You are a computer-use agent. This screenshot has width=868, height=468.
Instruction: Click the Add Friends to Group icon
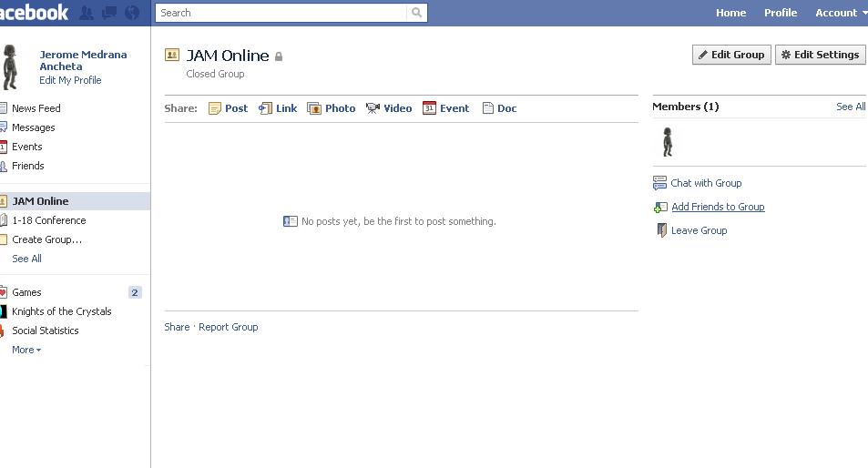pyautogui.click(x=660, y=207)
